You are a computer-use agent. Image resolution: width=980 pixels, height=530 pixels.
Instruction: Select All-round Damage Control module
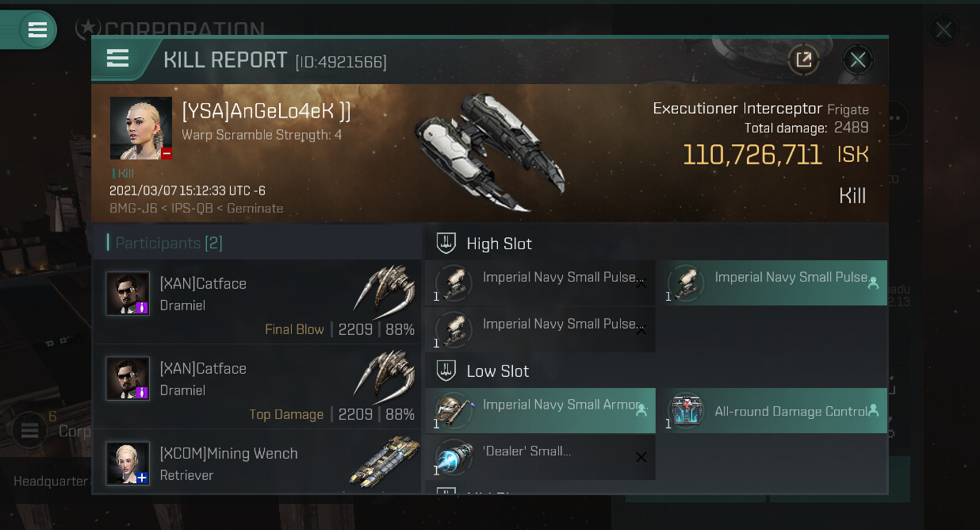[772, 411]
